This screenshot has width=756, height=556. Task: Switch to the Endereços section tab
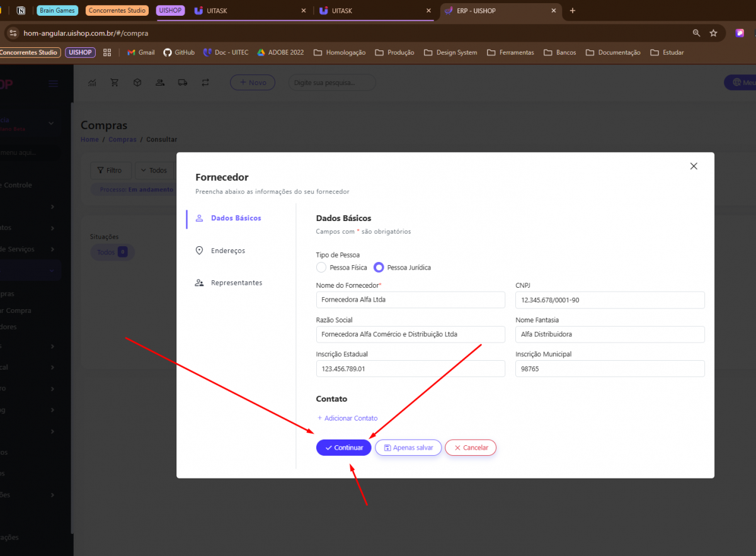pyautogui.click(x=227, y=251)
